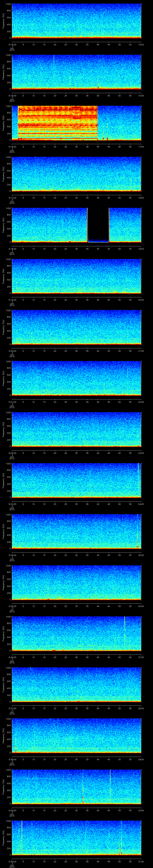
Task: Click inside the 5:22:00 spectrogram panel
Action: 76,429
